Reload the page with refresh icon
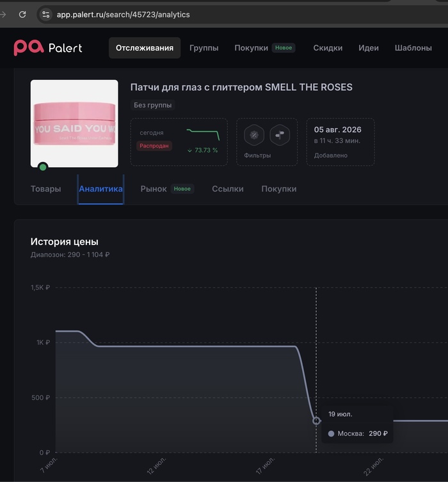 (22, 15)
